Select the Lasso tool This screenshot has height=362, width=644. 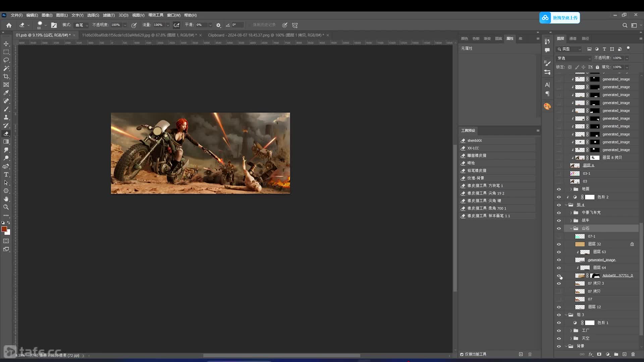pos(6,60)
